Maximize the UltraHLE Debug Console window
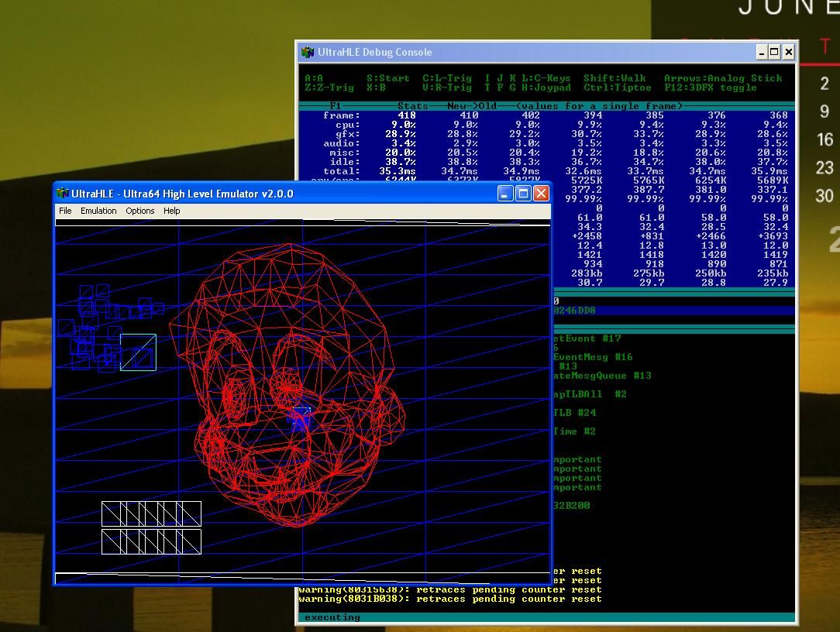The height and width of the screenshot is (632, 840). coord(774,52)
